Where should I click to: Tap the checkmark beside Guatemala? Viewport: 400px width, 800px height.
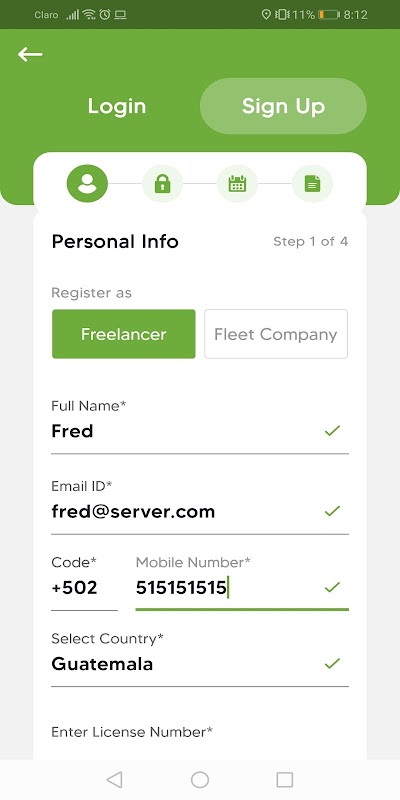(332, 663)
